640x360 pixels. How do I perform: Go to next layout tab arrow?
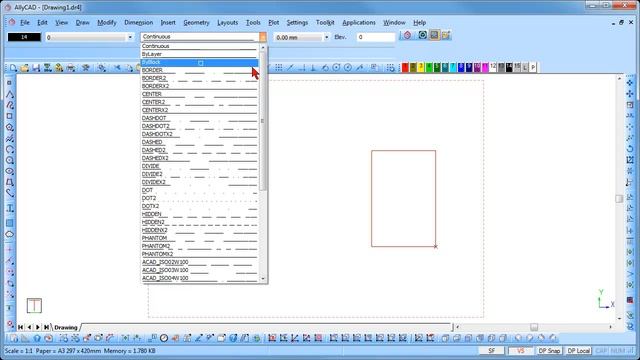[x=38, y=327]
